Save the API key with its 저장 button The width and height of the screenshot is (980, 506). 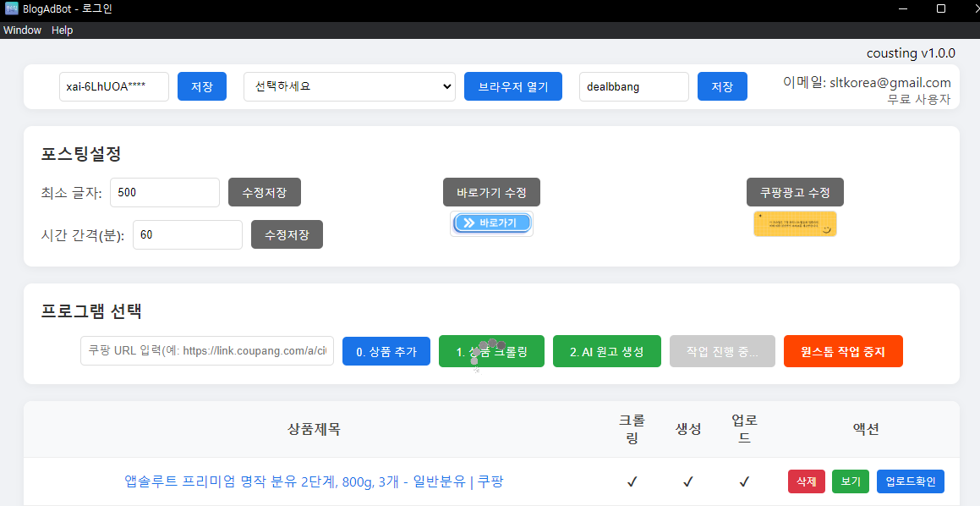coord(201,86)
